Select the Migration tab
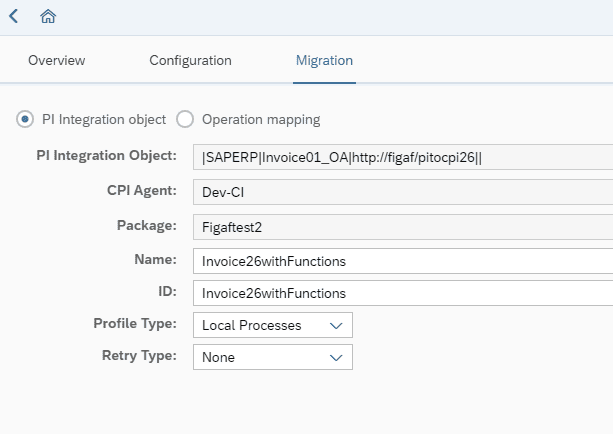Image resolution: width=613 pixels, height=434 pixels. coord(324,61)
